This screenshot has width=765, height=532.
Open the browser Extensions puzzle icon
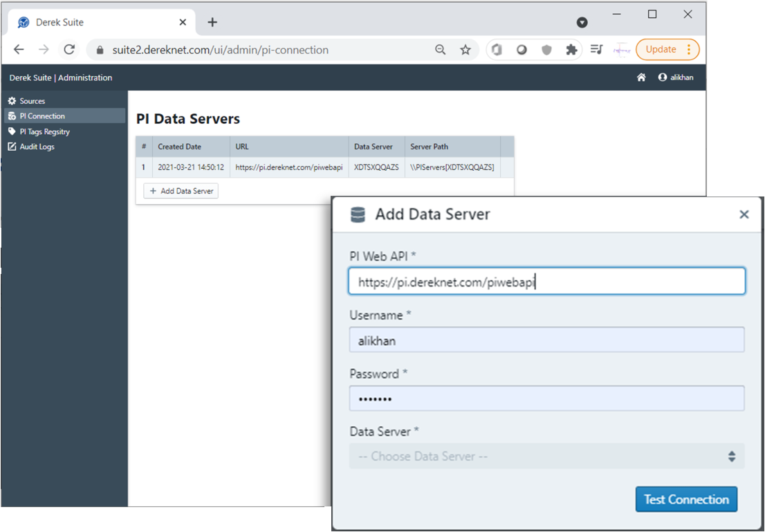pyautogui.click(x=571, y=50)
